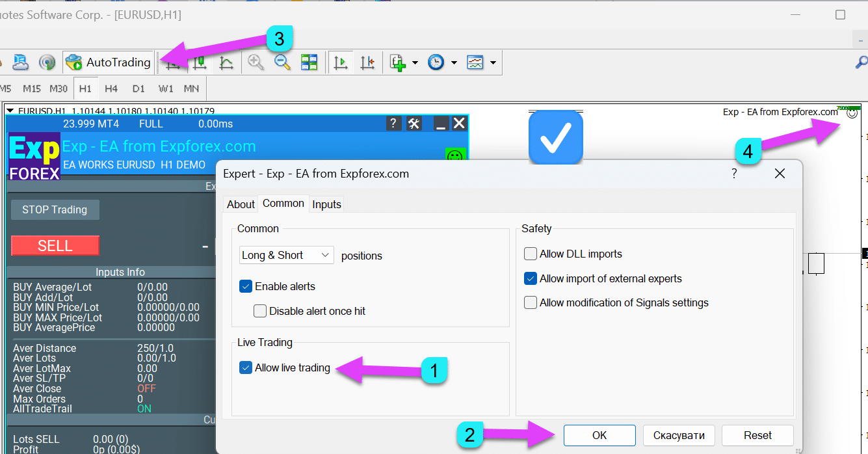Open the Long & Short positions dropdown

tap(286, 255)
